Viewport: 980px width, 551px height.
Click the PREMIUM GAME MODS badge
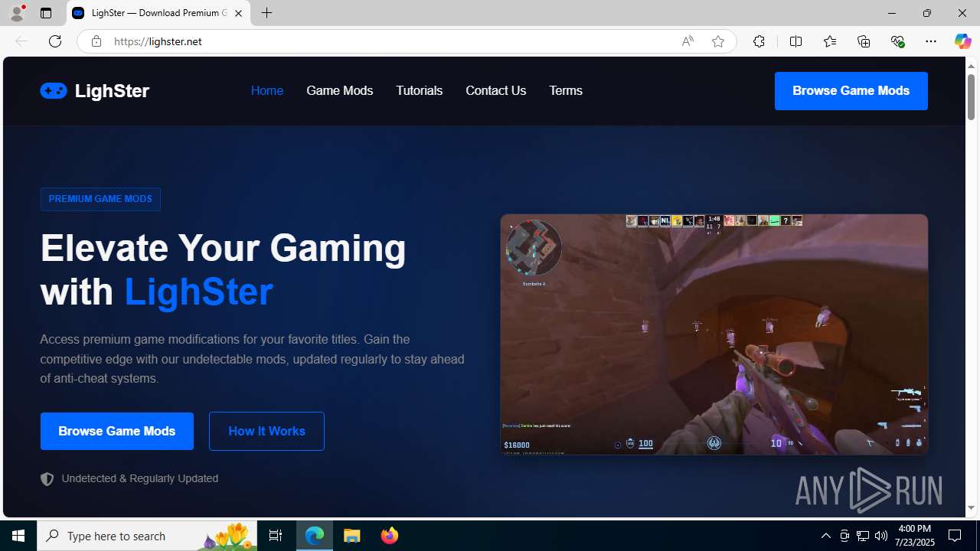coord(100,199)
